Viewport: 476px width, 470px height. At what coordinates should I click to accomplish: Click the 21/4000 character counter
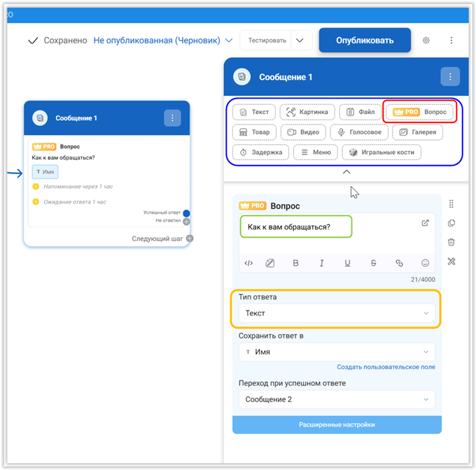pos(423,280)
